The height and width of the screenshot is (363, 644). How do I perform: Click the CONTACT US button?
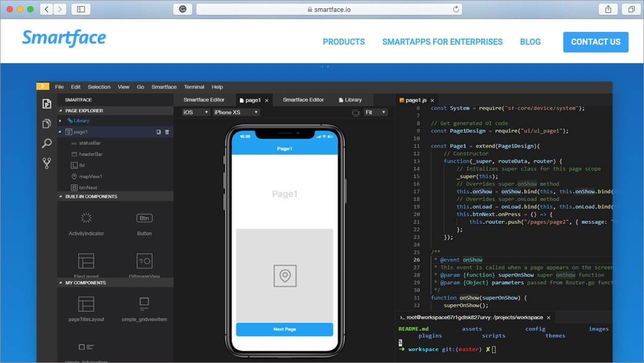point(596,42)
